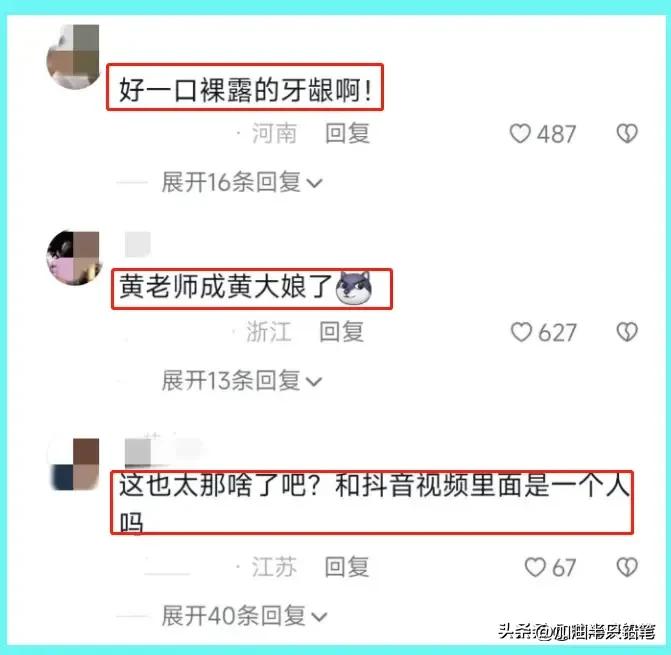671x655 pixels.
Task: Open first commenter's avatar profile
Action: point(73,57)
